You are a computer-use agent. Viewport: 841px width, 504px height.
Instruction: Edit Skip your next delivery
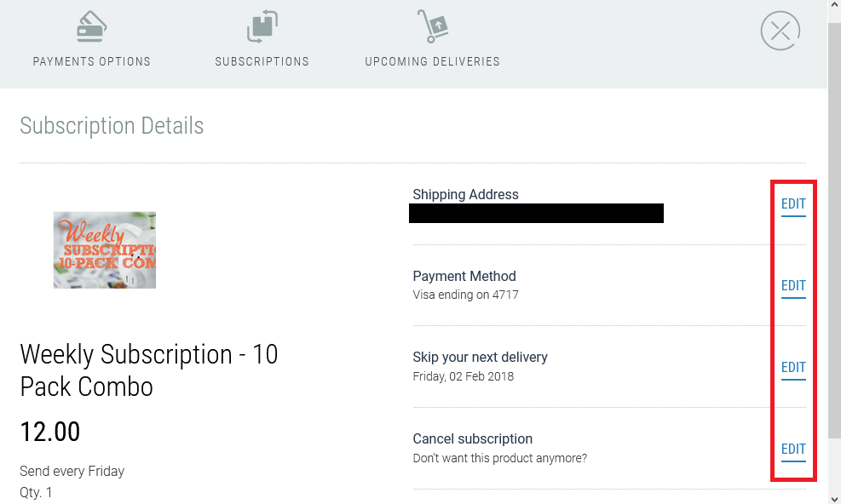pyautogui.click(x=793, y=368)
